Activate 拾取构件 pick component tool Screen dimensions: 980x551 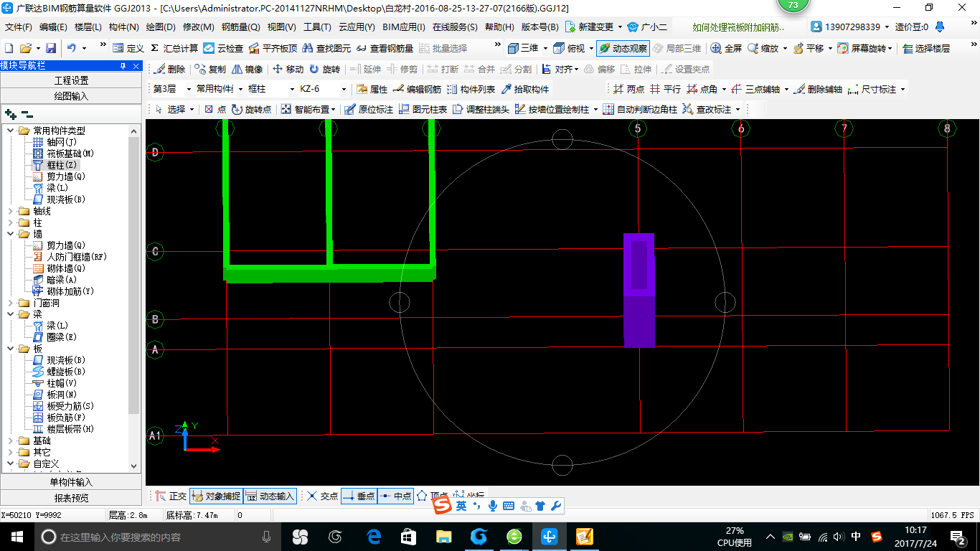click(x=525, y=89)
